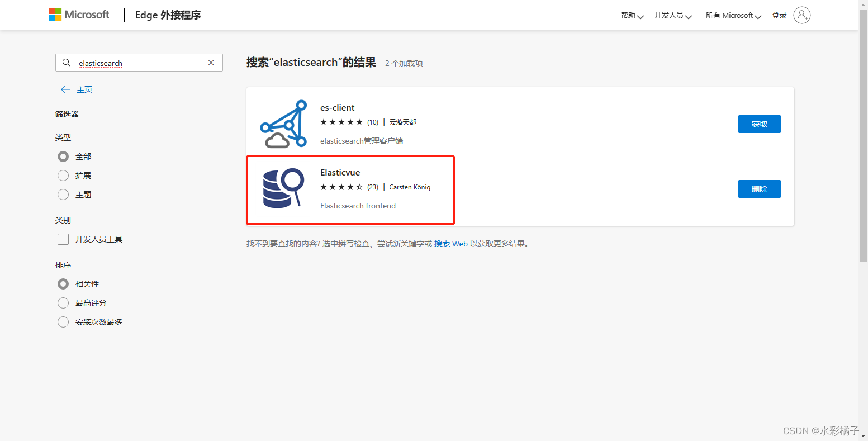Go back to 主页 link
This screenshot has width=868, height=441.
84,89
